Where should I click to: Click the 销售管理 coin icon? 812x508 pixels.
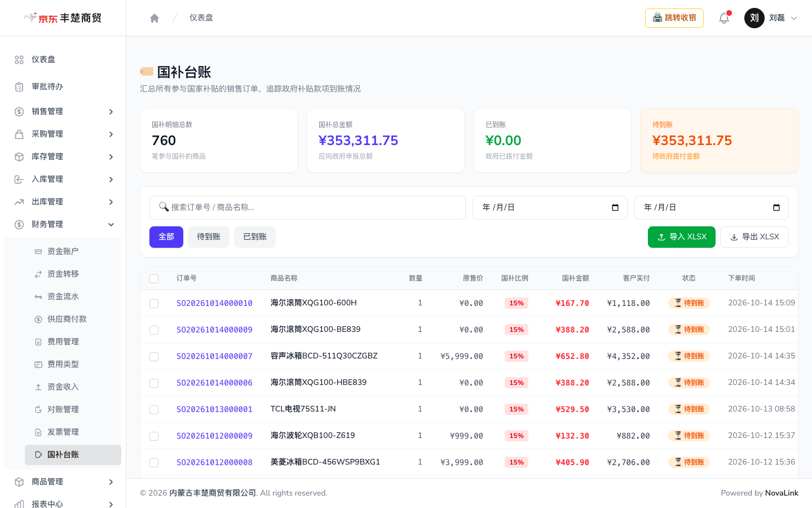point(19,112)
